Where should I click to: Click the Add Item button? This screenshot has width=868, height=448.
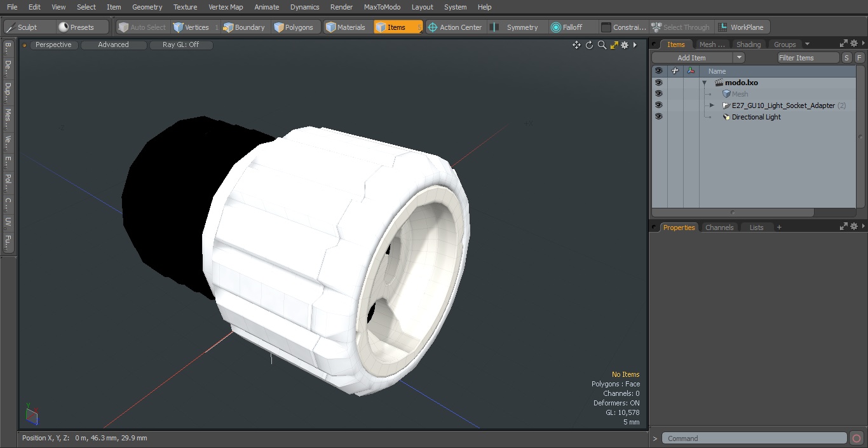(x=692, y=58)
